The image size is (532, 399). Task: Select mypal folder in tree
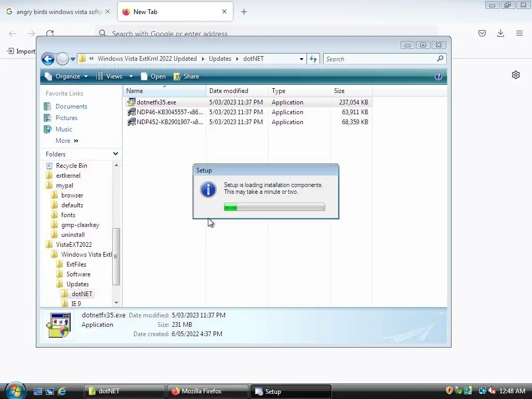[64, 185]
